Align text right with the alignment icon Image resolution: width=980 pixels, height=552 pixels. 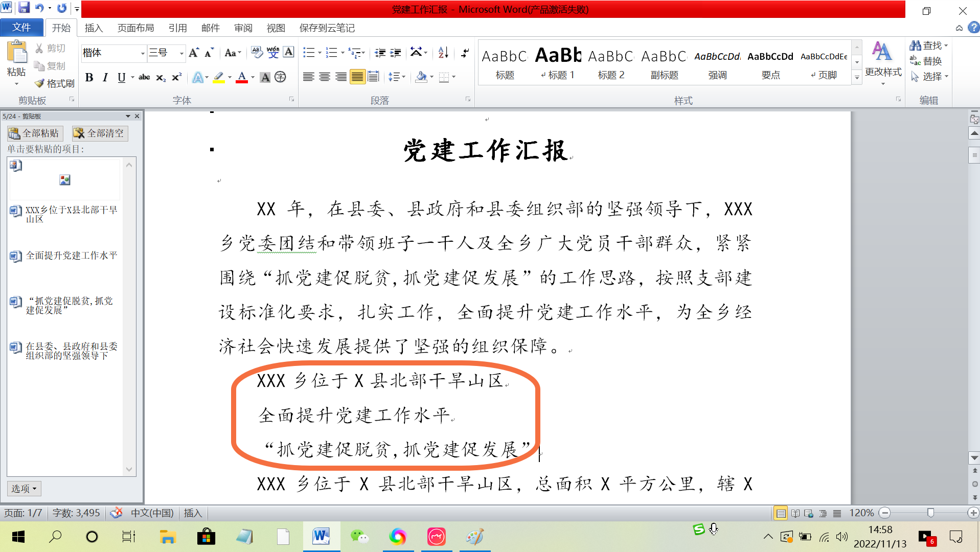coord(341,77)
